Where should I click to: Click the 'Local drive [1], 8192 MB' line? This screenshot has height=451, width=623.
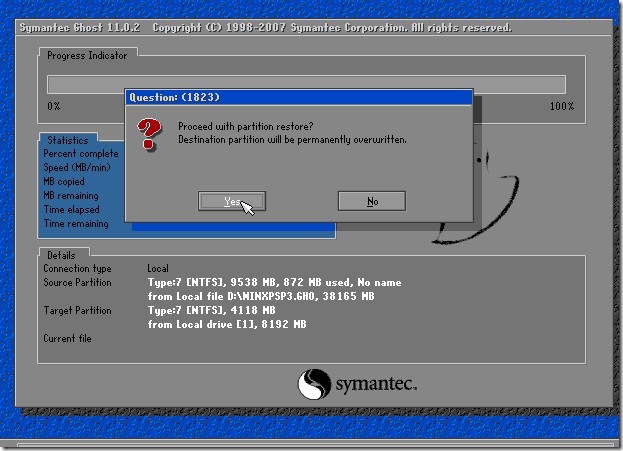tap(227, 324)
